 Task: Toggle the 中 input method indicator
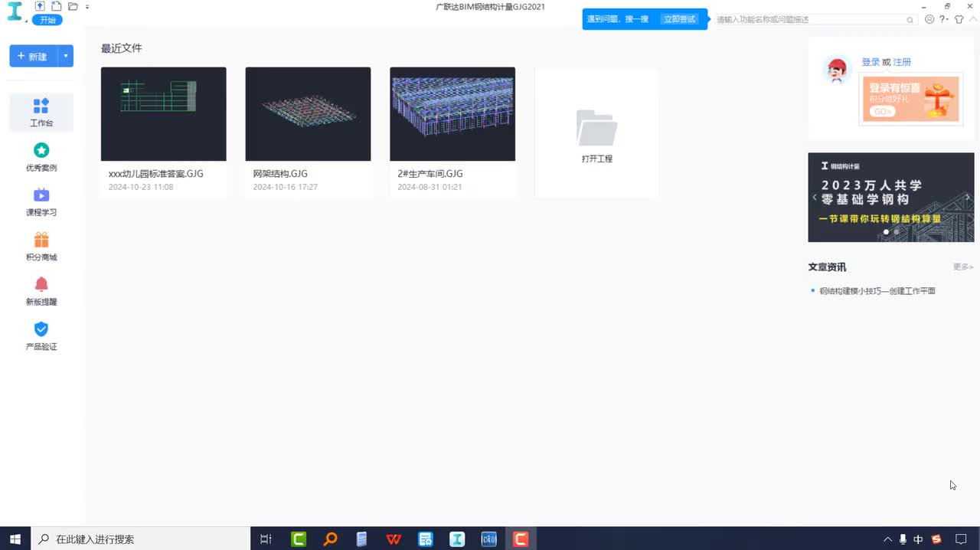pos(919,539)
